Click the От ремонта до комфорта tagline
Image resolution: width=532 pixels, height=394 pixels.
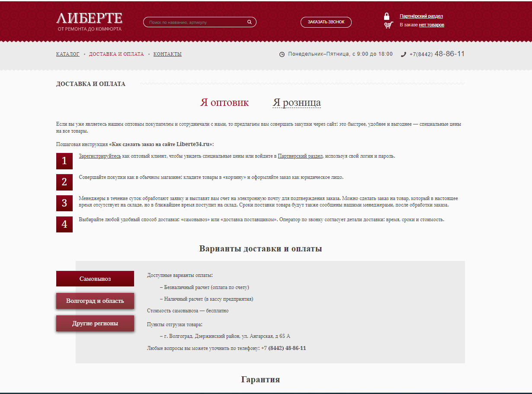pos(90,29)
